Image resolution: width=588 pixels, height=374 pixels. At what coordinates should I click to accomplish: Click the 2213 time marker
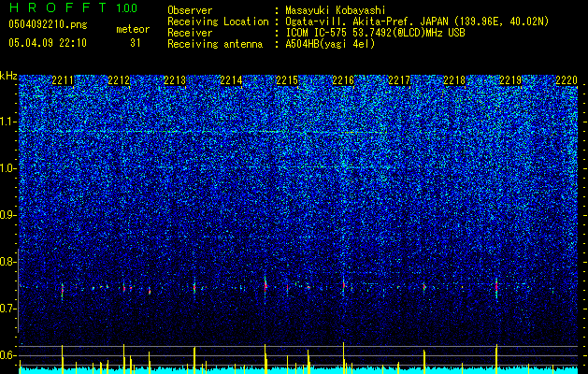click(175, 80)
